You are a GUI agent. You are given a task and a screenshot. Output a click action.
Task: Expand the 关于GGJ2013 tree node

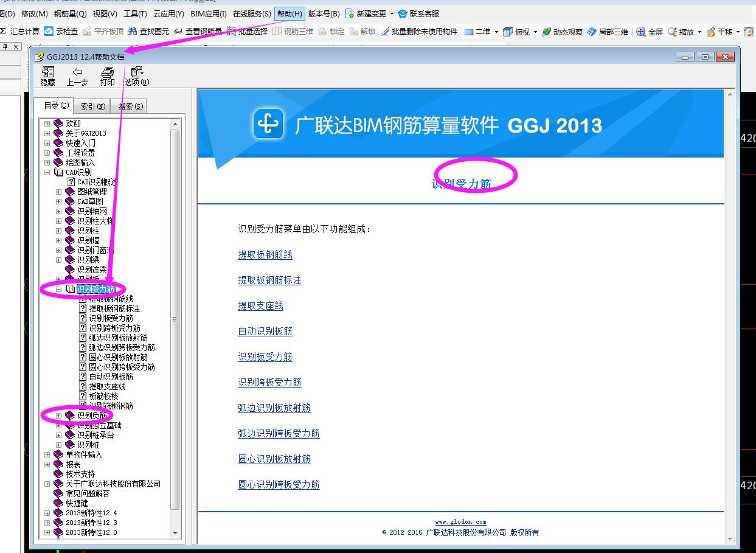point(47,133)
